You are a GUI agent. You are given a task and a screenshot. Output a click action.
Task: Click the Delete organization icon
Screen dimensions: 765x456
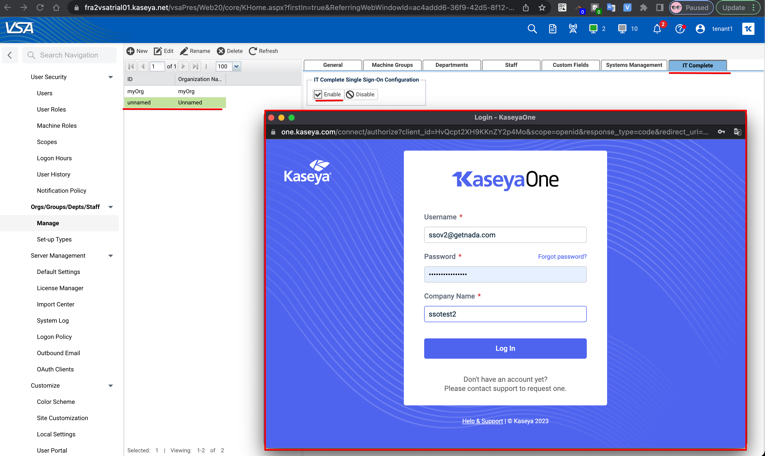[x=221, y=51]
